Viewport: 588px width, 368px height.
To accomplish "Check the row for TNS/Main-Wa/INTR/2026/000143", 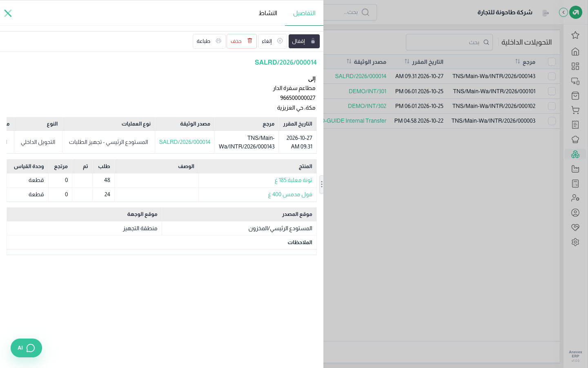I will tap(552, 76).
